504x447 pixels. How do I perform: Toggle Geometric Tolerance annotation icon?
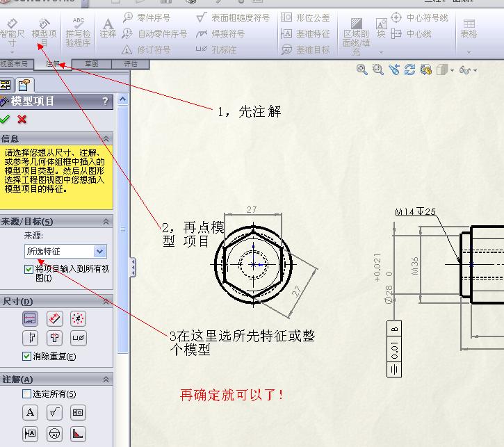point(78,412)
